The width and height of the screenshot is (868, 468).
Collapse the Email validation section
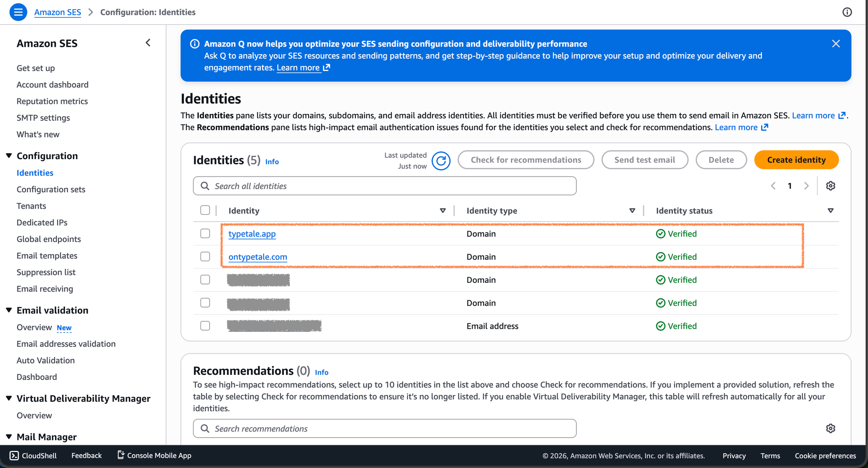pos(9,310)
